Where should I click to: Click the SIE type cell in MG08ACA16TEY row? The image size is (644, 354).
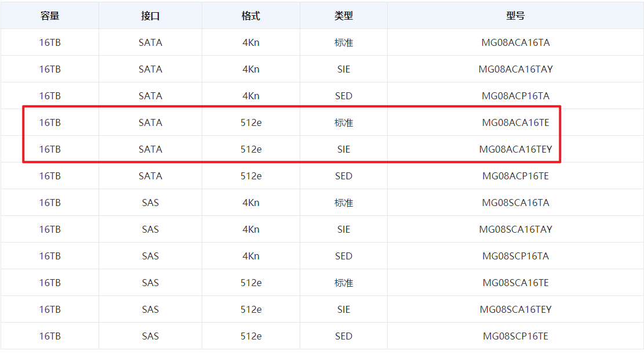click(343, 149)
